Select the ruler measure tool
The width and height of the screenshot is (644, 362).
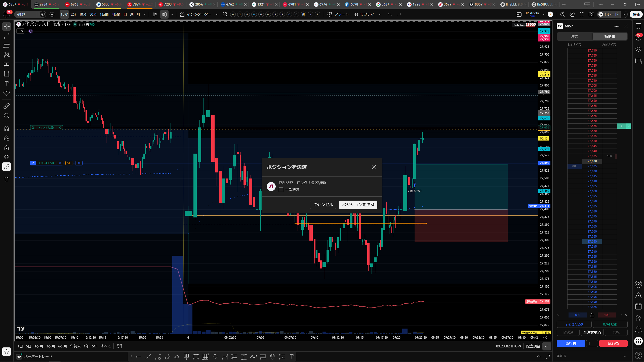click(x=7, y=106)
